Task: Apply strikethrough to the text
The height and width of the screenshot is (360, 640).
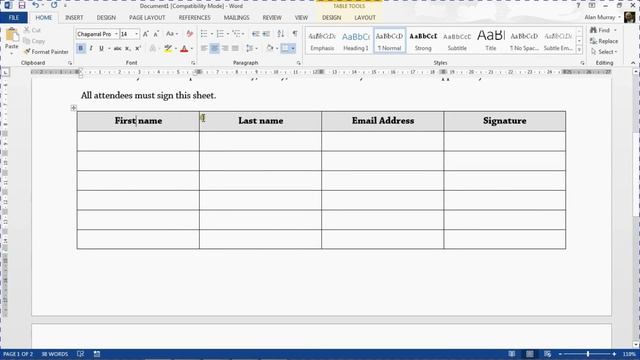Action: [118, 49]
